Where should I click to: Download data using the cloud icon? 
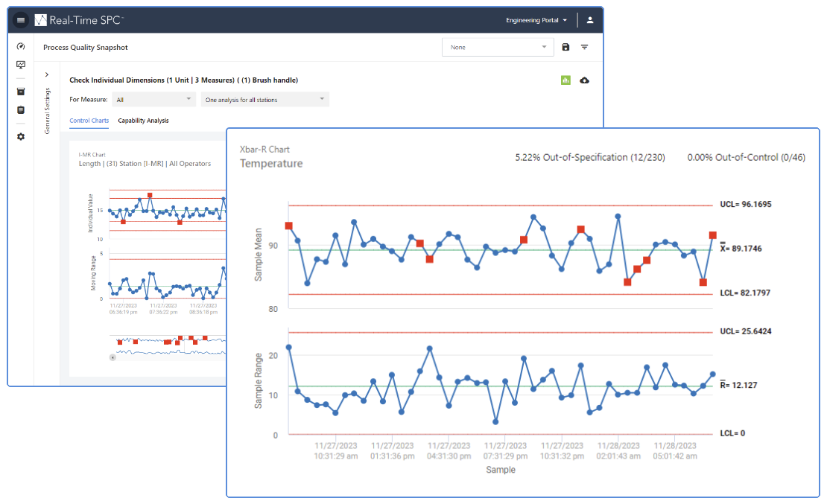point(586,80)
